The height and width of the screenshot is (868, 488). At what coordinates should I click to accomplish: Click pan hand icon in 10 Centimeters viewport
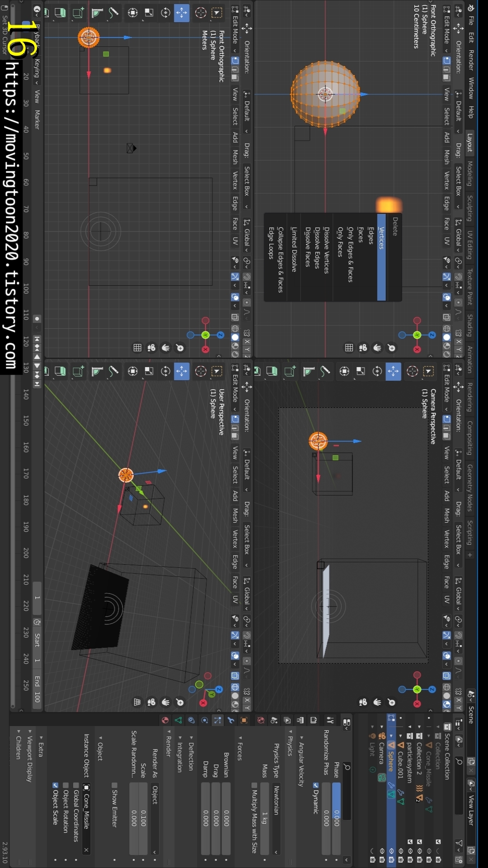(377, 348)
